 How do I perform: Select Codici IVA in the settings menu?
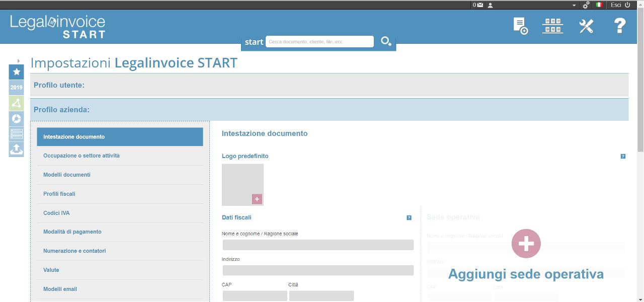point(56,213)
